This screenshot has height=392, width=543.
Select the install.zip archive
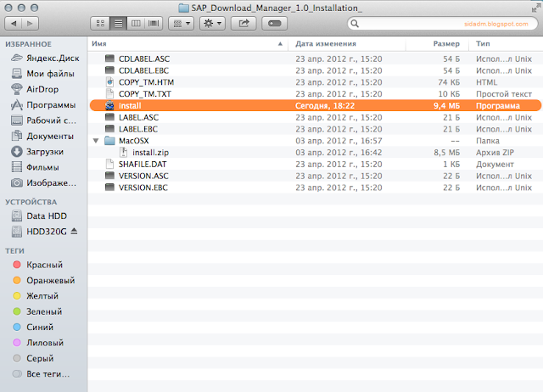pyautogui.click(x=315, y=153)
